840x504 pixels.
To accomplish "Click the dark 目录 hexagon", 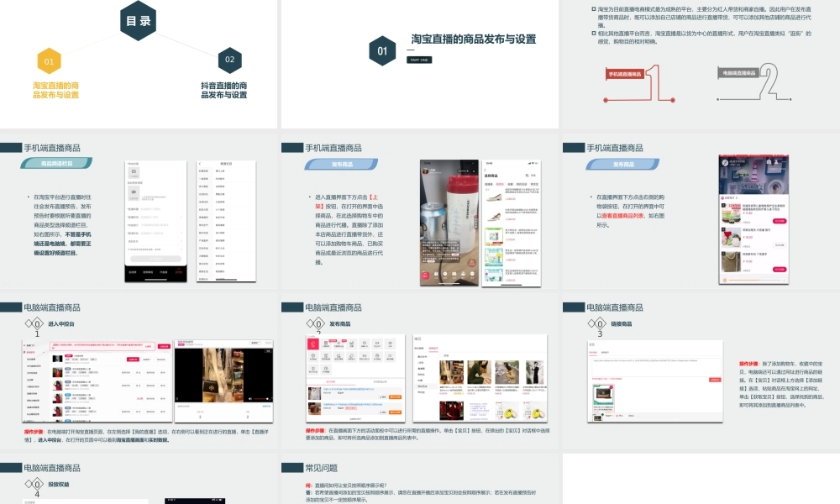I will tap(139, 21).
